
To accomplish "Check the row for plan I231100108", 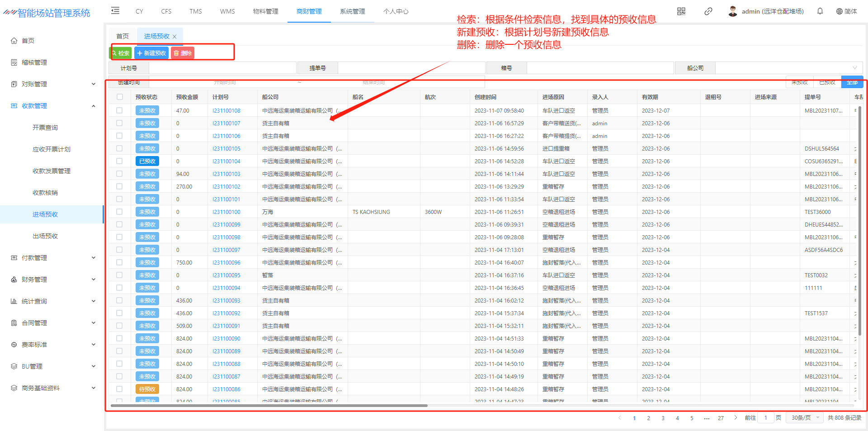I will click(119, 110).
